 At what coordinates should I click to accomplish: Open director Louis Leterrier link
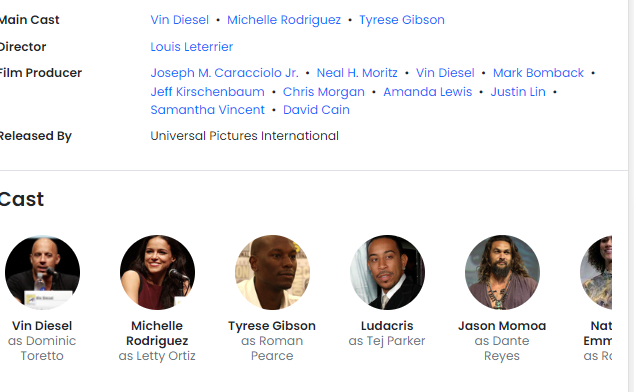pos(192,47)
